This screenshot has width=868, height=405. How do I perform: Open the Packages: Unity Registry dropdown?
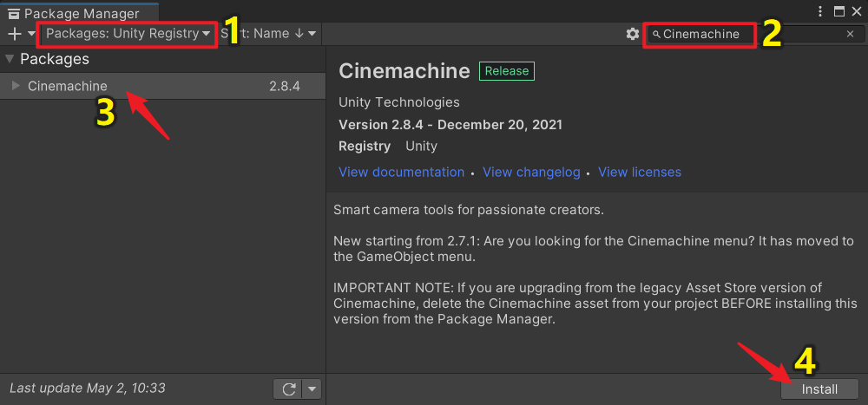pos(128,34)
